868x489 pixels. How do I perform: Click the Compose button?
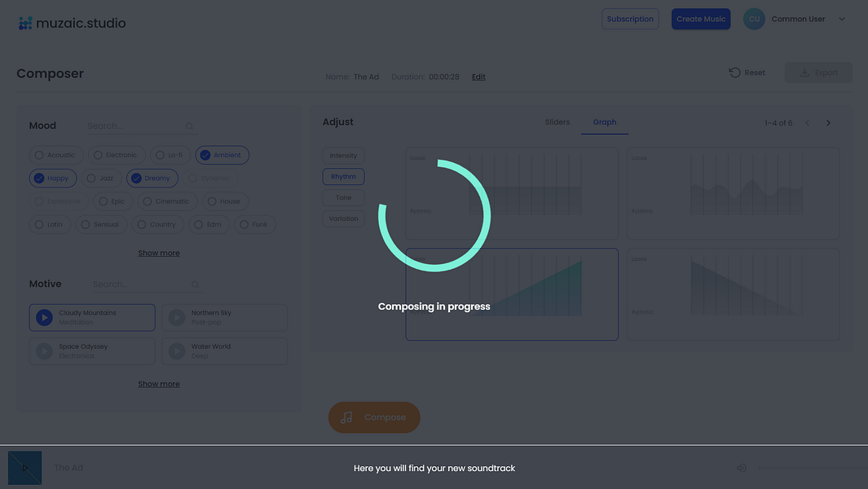point(374,417)
